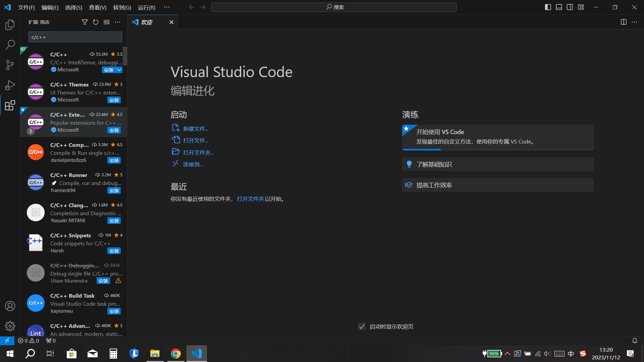Screen dimensions: 644x362
Task: Open notifications bell in status bar
Action: point(635,341)
